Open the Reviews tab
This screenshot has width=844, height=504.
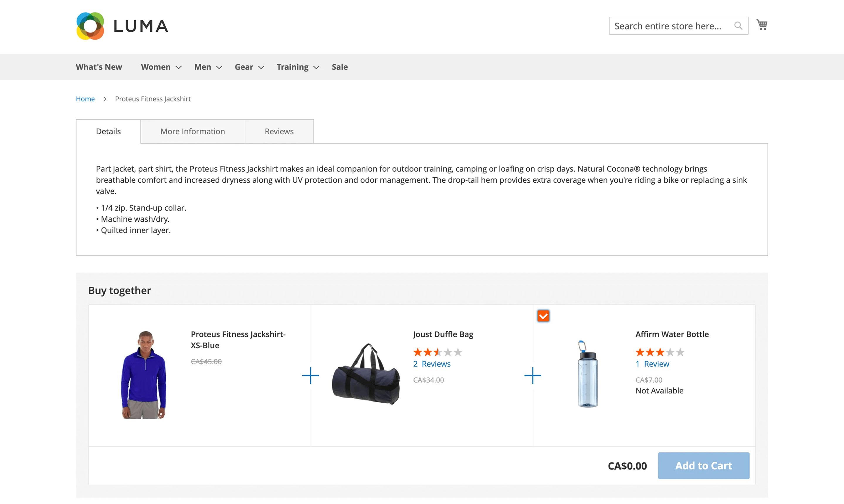tap(279, 131)
